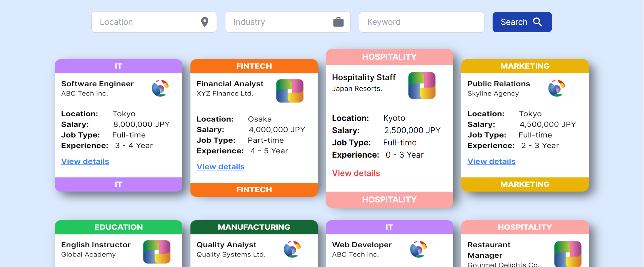Click Quality Systems Ltd. logo on Quality Analyst card
Viewport: 644px width, 267px height.
[x=292, y=249]
